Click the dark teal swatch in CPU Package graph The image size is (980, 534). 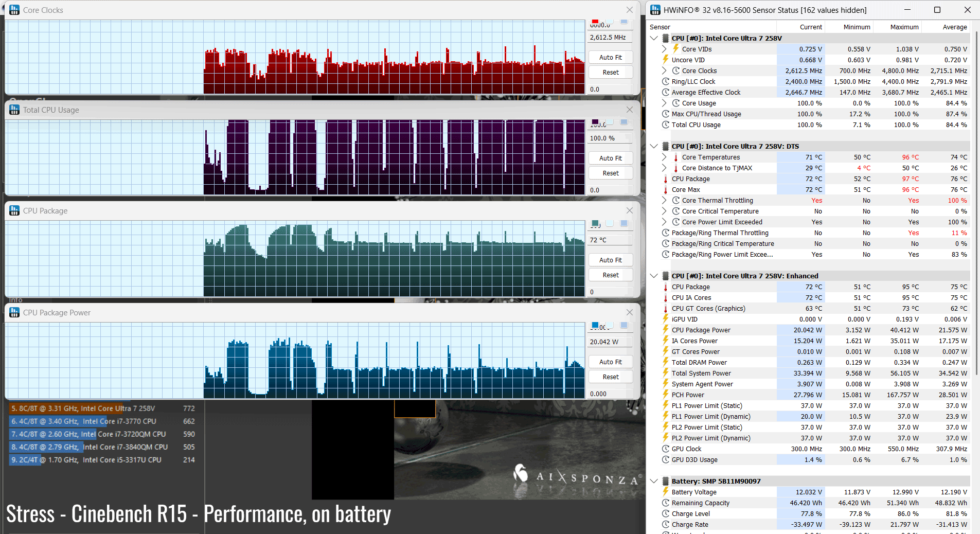[595, 223]
